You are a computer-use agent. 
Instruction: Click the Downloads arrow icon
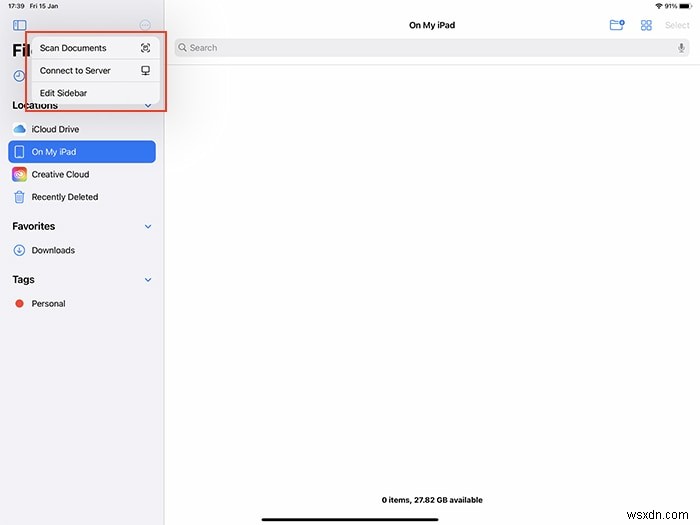click(19, 250)
